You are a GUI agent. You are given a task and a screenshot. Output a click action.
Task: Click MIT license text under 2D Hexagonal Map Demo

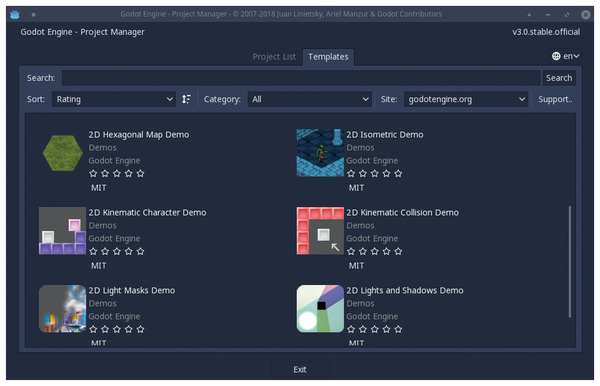pos(99,188)
